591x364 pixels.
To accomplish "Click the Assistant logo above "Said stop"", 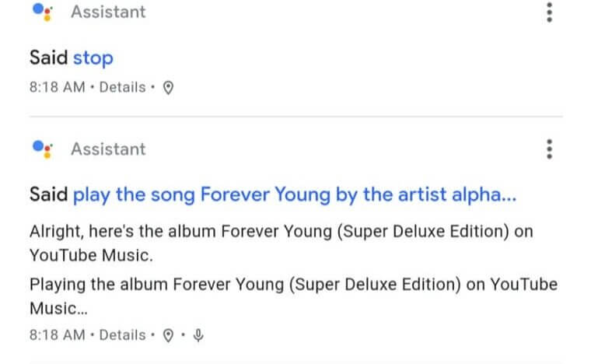I will click(x=43, y=12).
